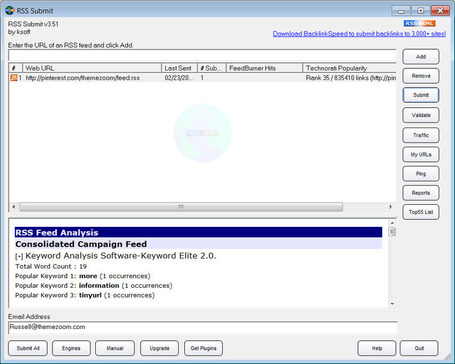Expand the Keyword Analysis Software [+] entry
455x364 pixels.
click(19, 257)
